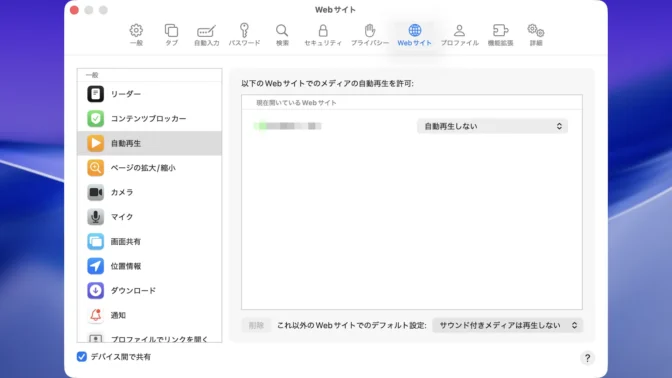Open the セキュリティ lock icon tab
The height and width of the screenshot is (378, 672).
[x=323, y=35]
